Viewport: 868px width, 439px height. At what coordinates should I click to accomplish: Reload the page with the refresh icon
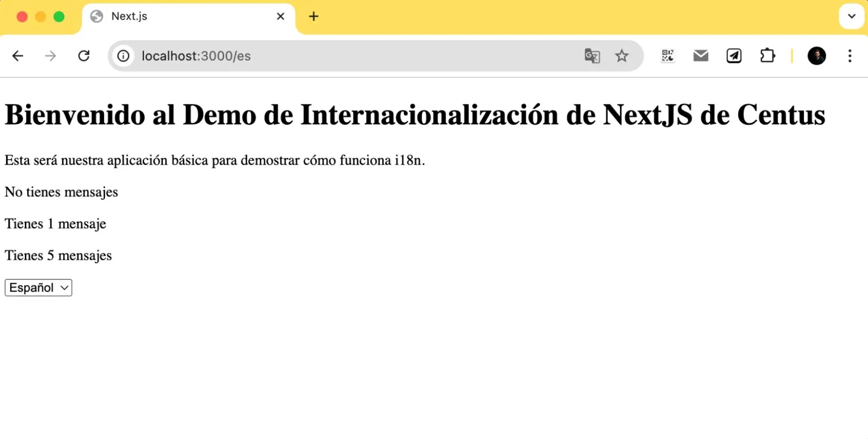click(x=84, y=56)
